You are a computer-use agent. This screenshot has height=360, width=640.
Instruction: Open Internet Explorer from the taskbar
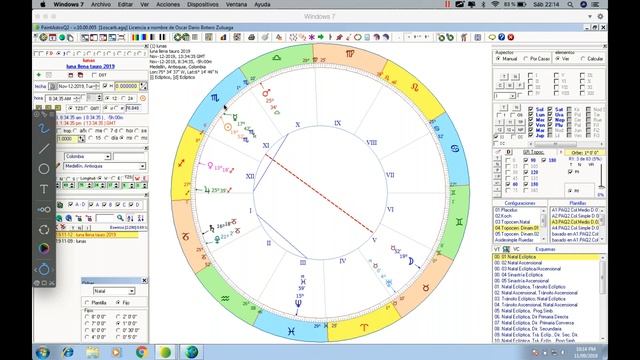click(x=68, y=352)
